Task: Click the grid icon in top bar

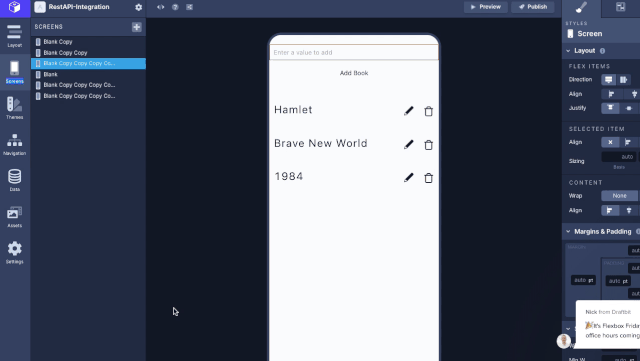Action: point(189,7)
